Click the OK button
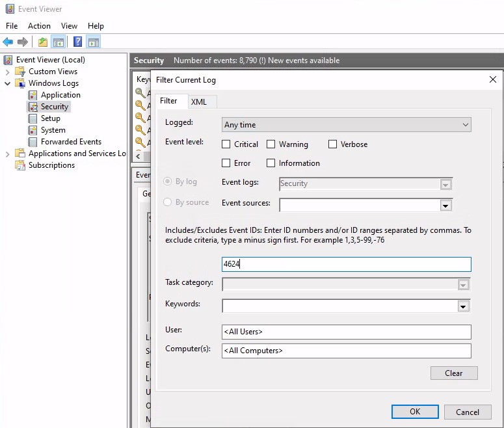The image size is (504, 428). (415, 412)
